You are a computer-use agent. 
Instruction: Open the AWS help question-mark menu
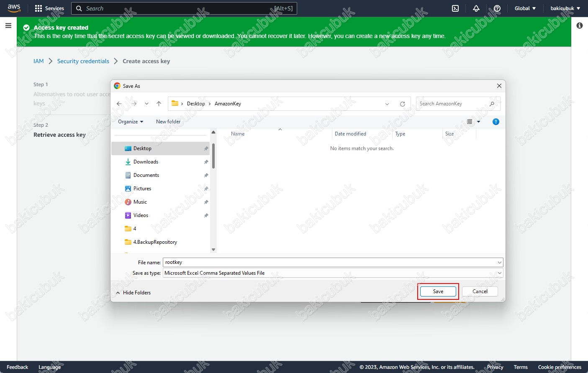click(497, 8)
